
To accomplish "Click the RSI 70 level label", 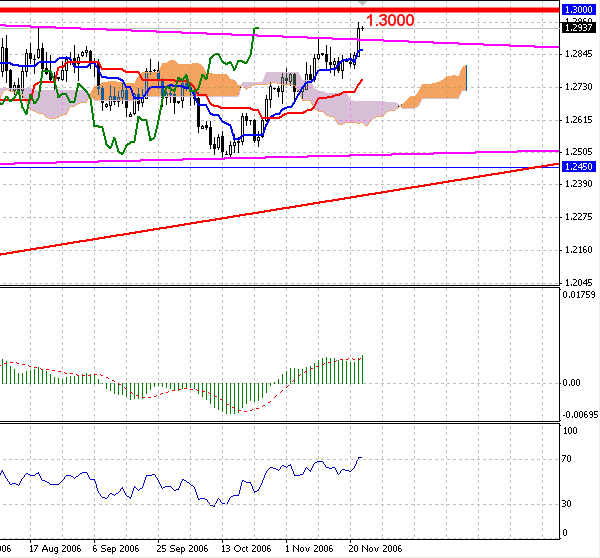I will (x=567, y=459).
